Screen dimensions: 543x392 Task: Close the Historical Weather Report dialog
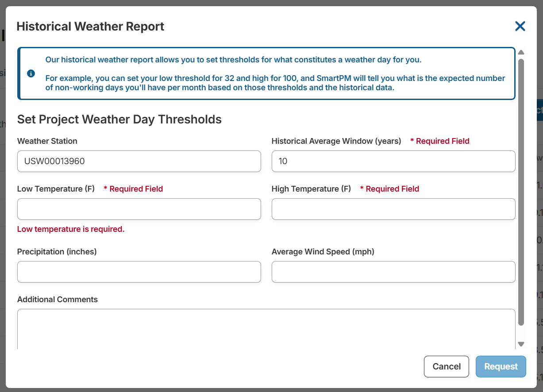pyautogui.click(x=520, y=27)
